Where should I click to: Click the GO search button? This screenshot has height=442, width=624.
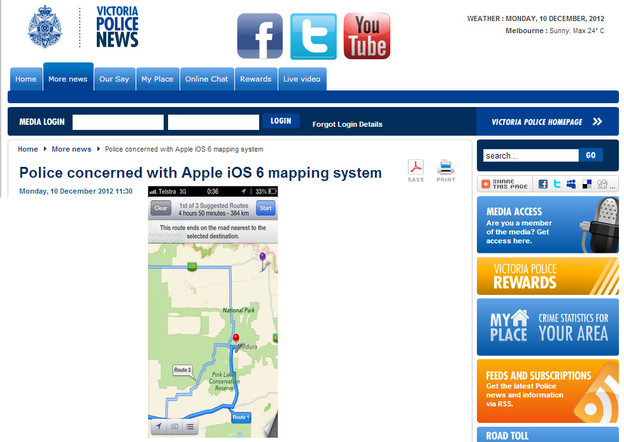[x=591, y=155]
